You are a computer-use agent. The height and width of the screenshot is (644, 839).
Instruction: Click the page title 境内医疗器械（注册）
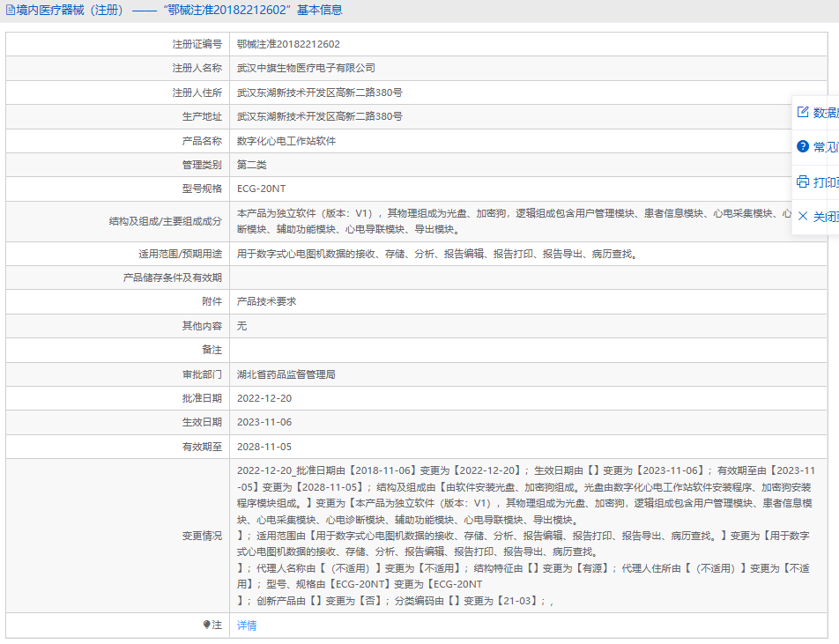tap(70, 11)
